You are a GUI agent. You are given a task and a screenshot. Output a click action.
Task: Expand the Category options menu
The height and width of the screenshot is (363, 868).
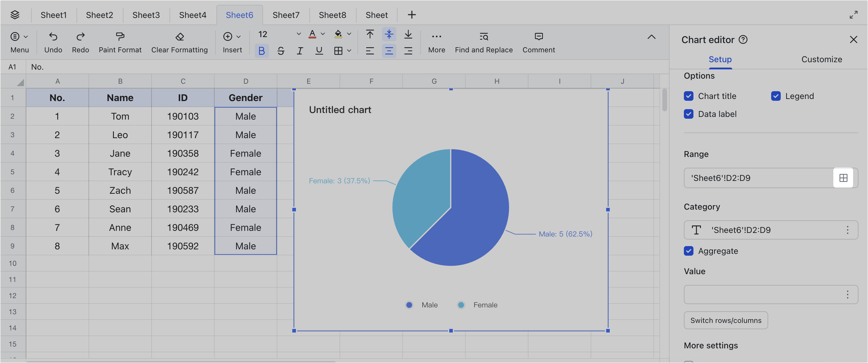coord(848,230)
